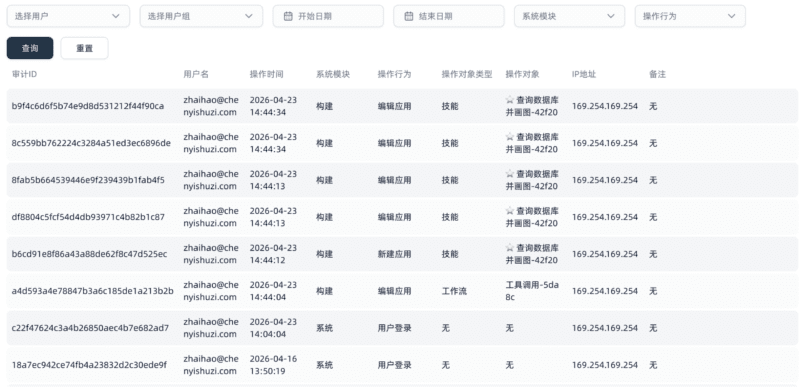Click star icon in the b6cd91e8 row
The height and width of the screenshot is (387, 800).
point(510,248)
